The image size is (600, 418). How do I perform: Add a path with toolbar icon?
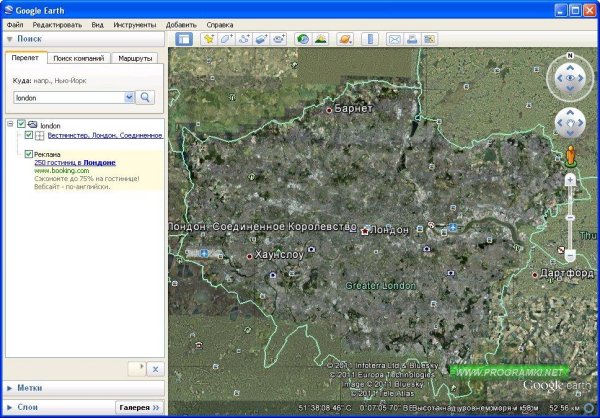(244, 39)
